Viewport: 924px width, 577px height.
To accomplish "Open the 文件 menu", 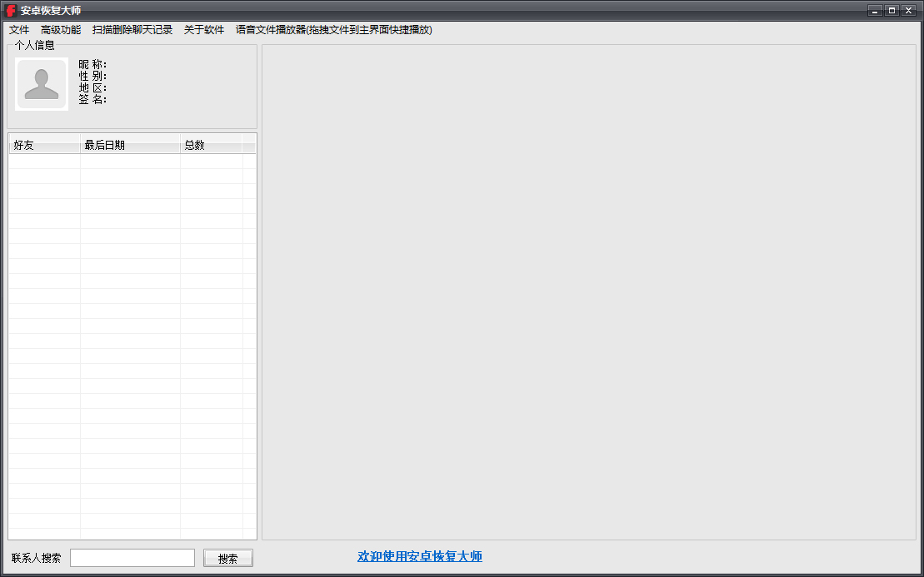I will [x=19, y=30].
